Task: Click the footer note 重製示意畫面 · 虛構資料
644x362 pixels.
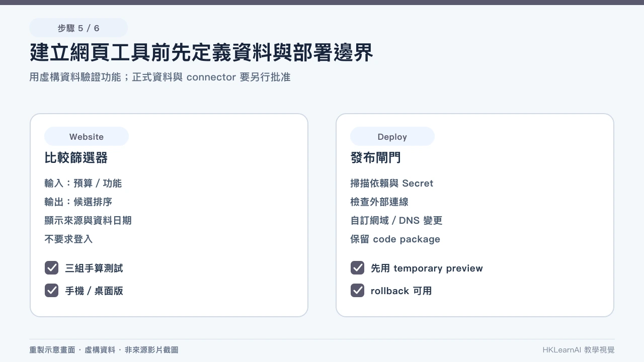Action: (x=104, y=350)
